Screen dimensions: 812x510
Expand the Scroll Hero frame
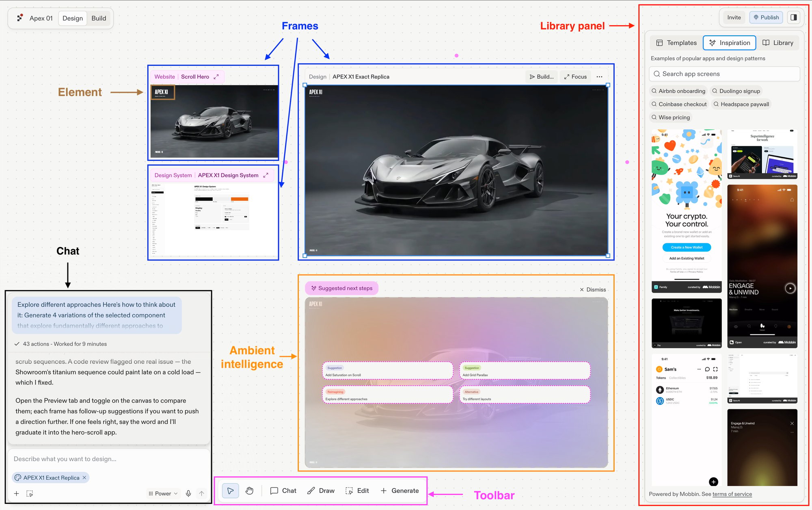pyautogui.click(x=216, y=77)
